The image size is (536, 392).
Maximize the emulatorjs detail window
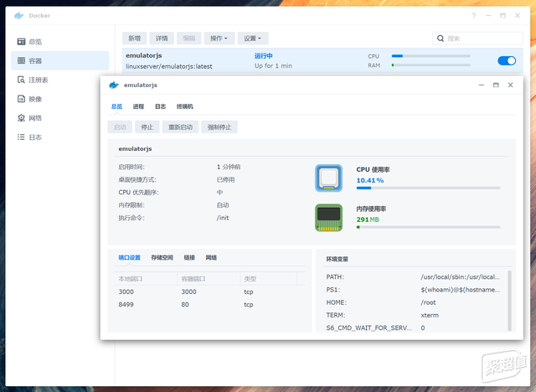(496, 85)
